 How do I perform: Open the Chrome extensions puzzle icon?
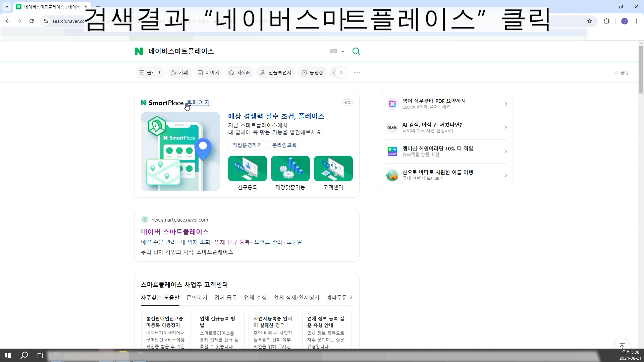click(x=606, y=21)
